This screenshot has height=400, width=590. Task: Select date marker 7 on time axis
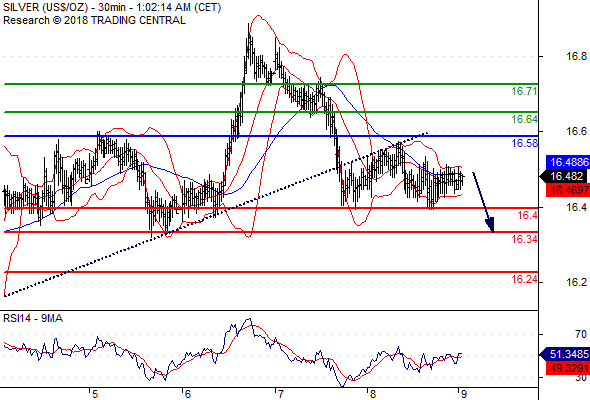pyautogui.click(x=280, y=394)
